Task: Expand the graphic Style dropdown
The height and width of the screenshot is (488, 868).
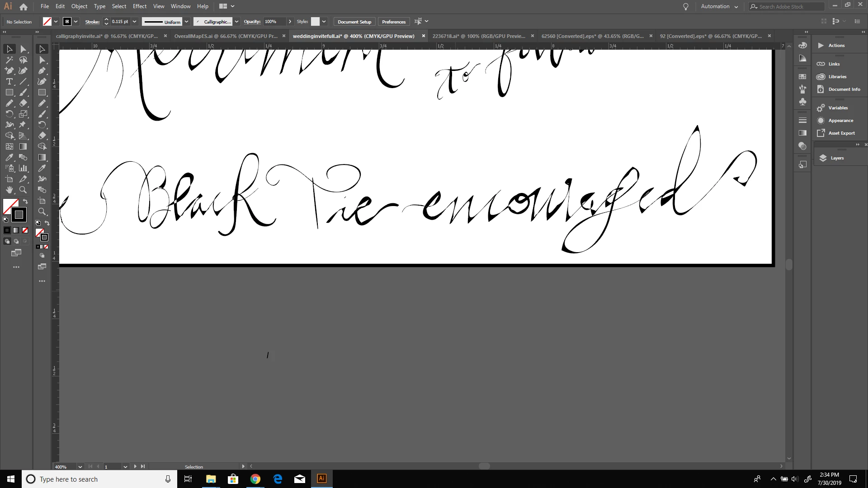Action: click(x=324, y=22)
